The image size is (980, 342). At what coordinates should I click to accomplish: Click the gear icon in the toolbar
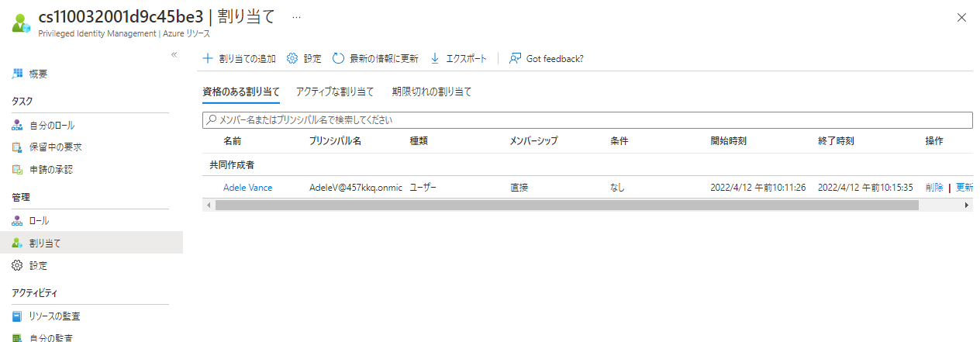pos(292,58)
